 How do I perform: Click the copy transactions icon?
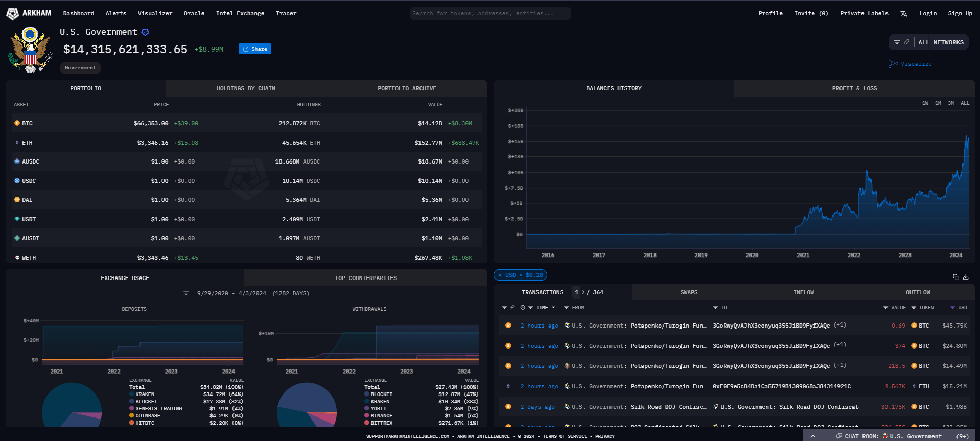tap(955, 277)
